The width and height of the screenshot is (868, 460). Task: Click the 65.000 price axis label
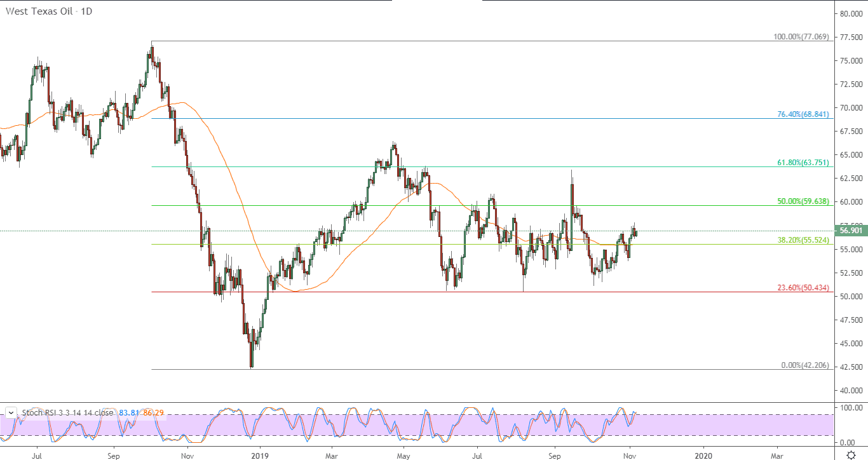[852, 154]
